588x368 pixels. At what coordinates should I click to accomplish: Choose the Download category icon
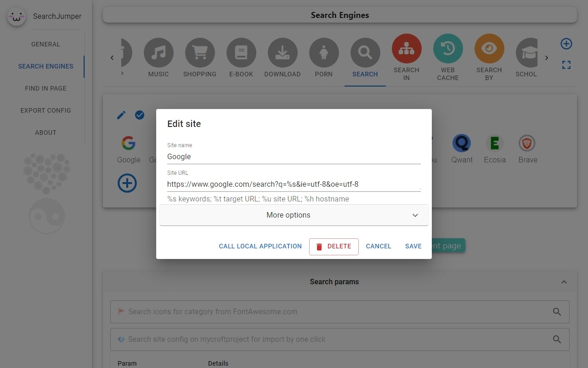tap(283, 53)
